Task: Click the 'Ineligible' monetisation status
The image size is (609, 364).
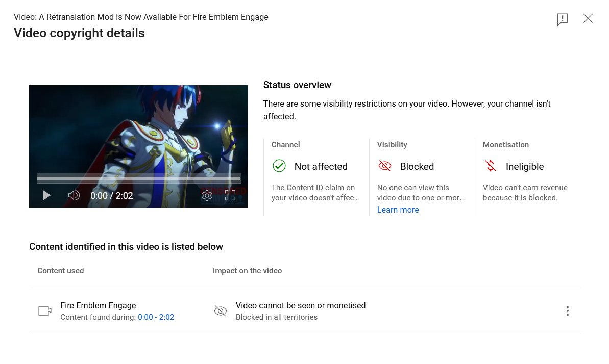Action: point(525,167)
